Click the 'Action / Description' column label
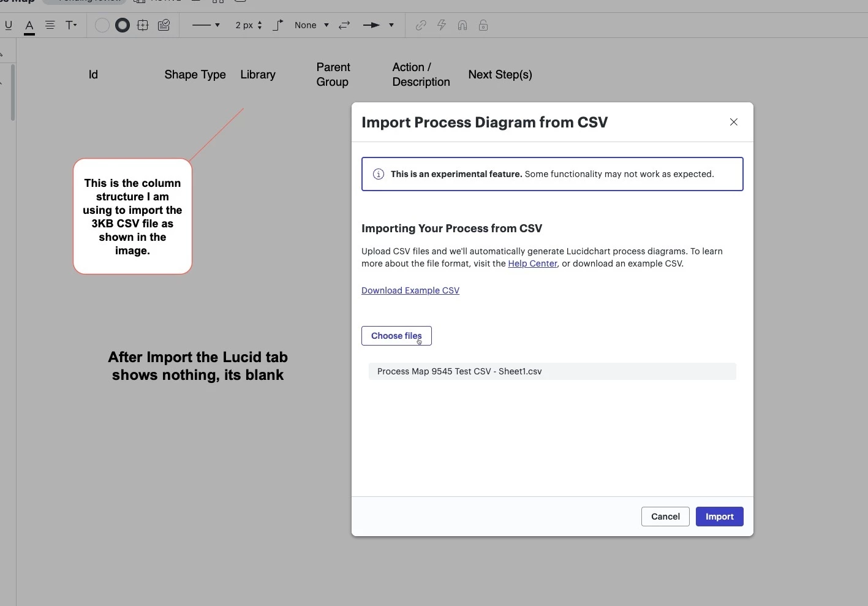 click(421, 75)
